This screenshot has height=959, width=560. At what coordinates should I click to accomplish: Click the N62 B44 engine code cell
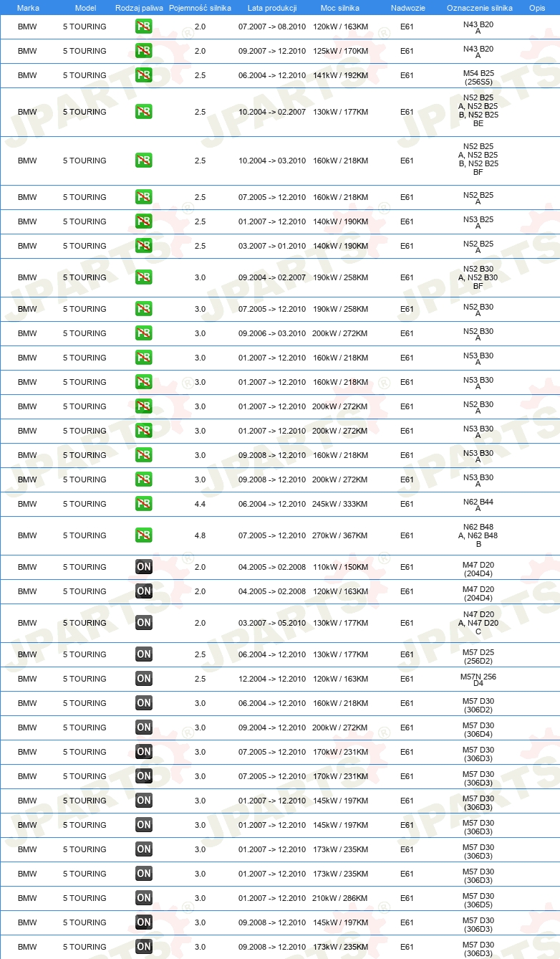tap(478, 505)
